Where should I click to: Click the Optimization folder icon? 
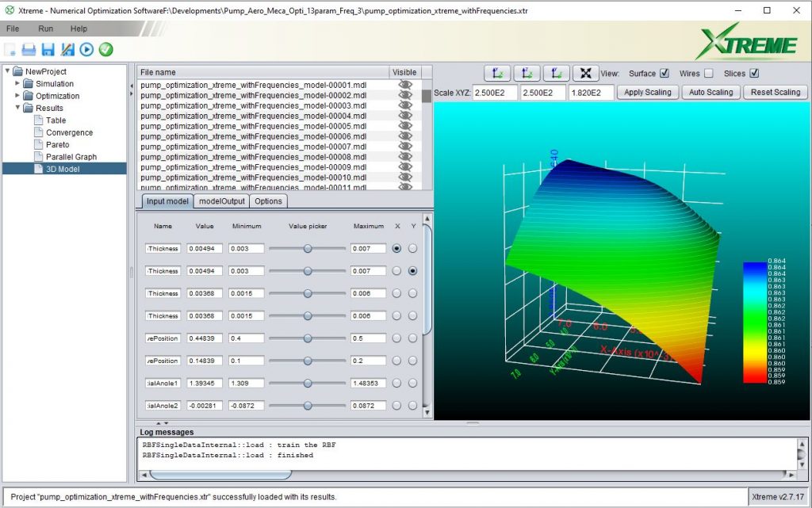click(x=29, y=96)
